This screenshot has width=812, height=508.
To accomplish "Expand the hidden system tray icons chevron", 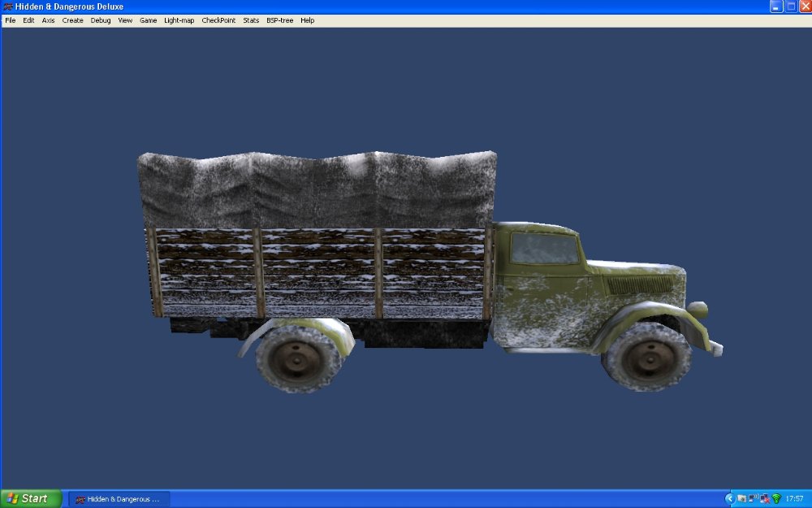I will click(730, 497).
